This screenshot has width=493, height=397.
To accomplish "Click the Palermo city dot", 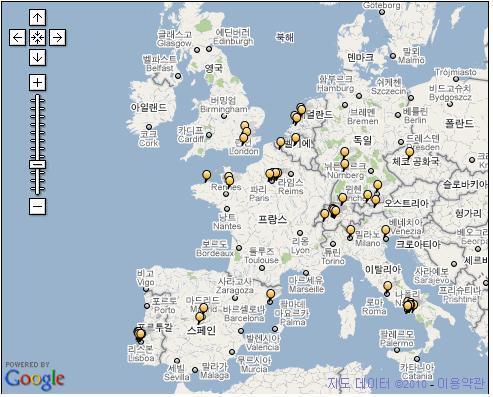I will point(397,350).
